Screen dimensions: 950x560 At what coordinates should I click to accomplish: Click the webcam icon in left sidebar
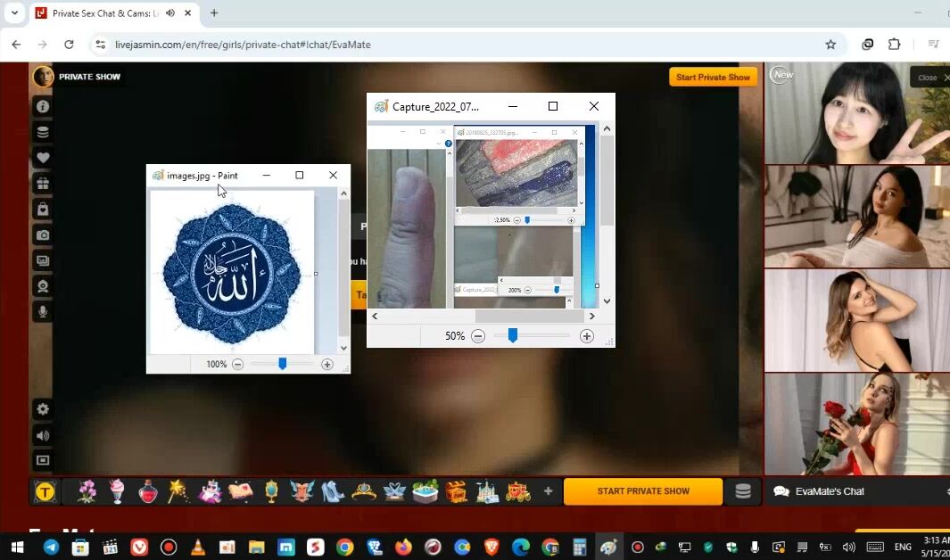click(42, 287)
